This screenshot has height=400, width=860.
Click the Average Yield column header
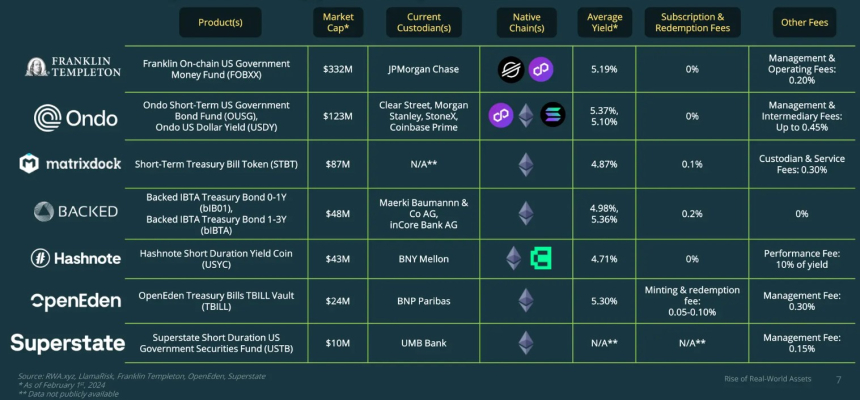(604, 22)
